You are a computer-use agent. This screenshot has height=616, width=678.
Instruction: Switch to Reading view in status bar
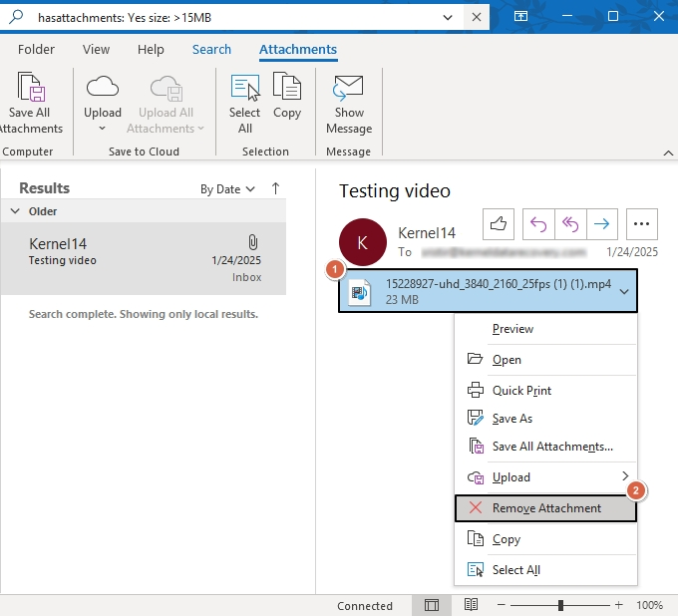point(471,605)
